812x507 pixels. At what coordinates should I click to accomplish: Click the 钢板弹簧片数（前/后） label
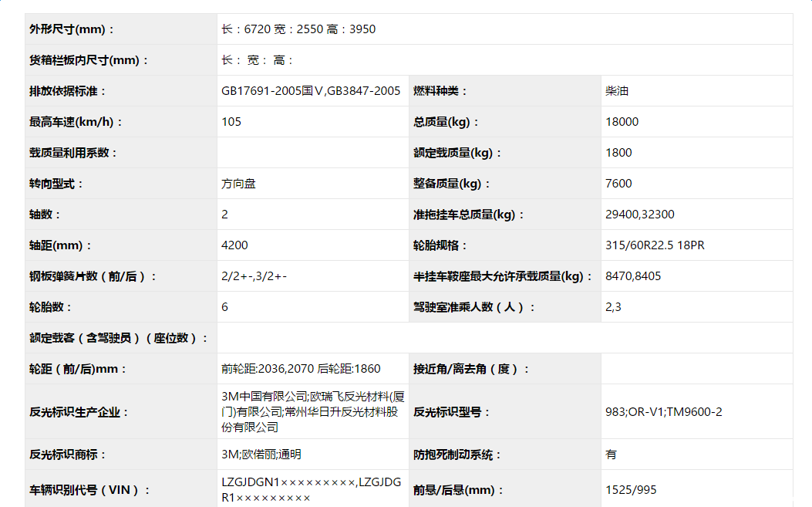point(93,276)
